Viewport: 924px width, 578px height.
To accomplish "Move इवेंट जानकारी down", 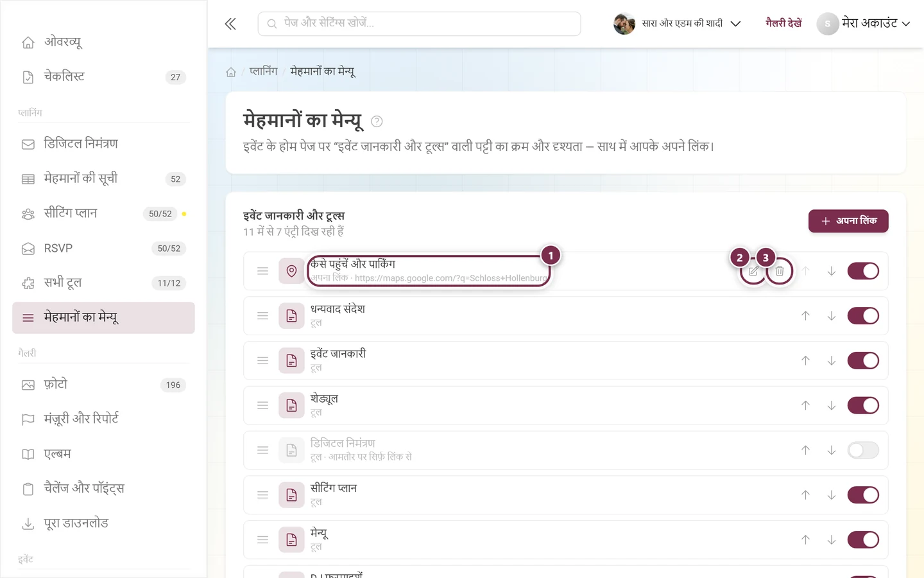I will point(832,361).
